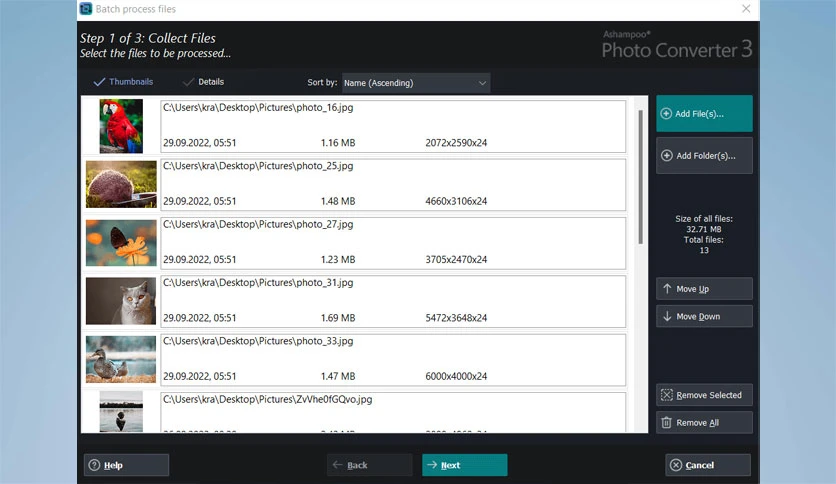836x484 pixels.
Task: Click the 32.71 MB total size value
Action: pos(704,229)
